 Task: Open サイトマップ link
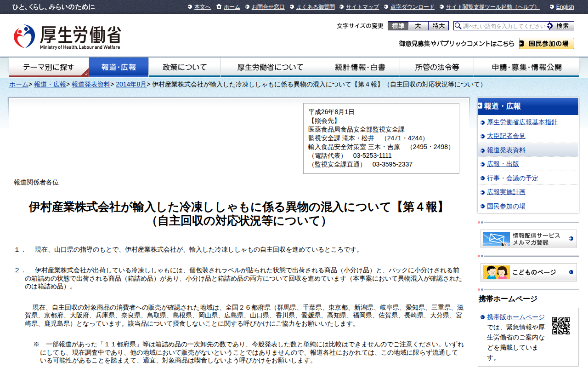362,7
